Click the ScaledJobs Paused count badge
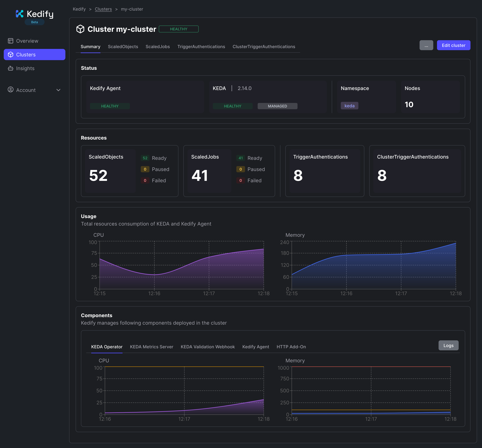The height and width of the screenshot is (448, 482). [x=240, y=169]
